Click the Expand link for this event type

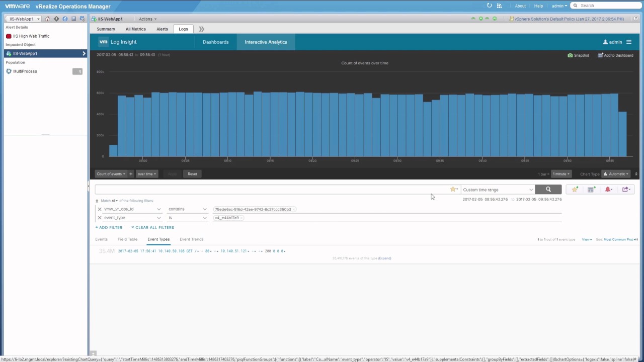[384, 258]
